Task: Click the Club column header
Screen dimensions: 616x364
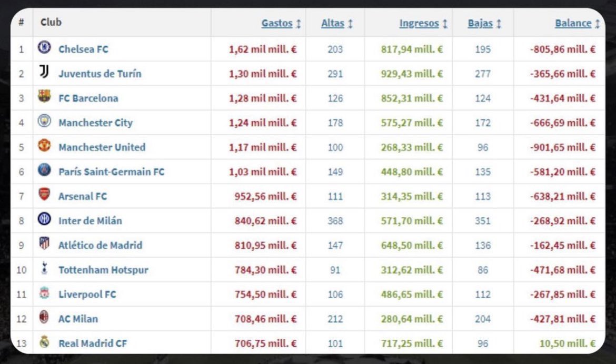Action: click(51, 22)
